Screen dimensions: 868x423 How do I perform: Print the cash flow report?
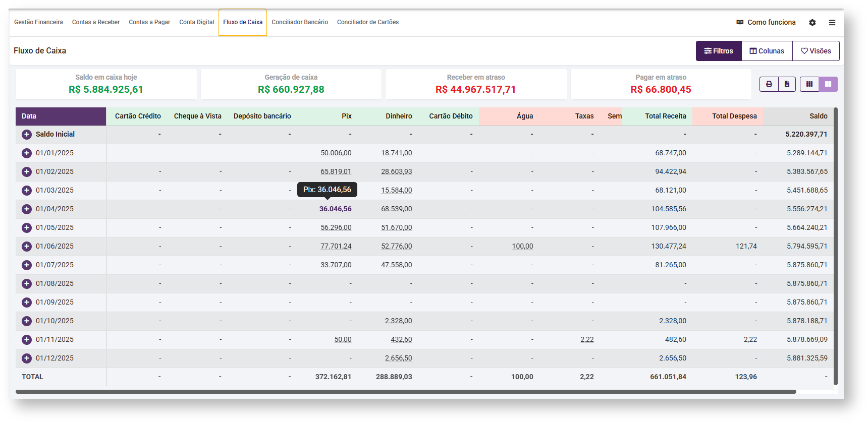[769, 84]
